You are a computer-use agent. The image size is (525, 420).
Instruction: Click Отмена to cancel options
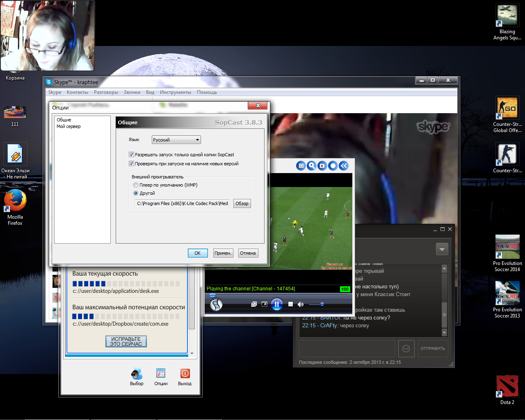point(248,253)
